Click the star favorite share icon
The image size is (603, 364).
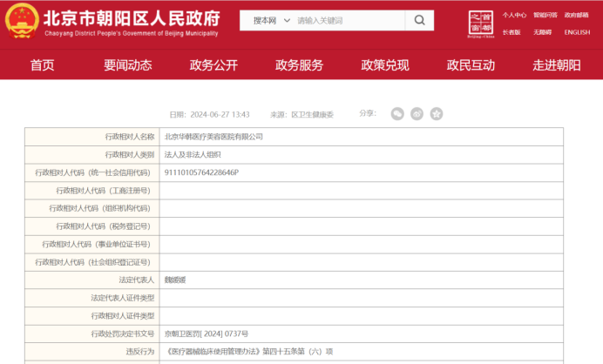(436, 114)
